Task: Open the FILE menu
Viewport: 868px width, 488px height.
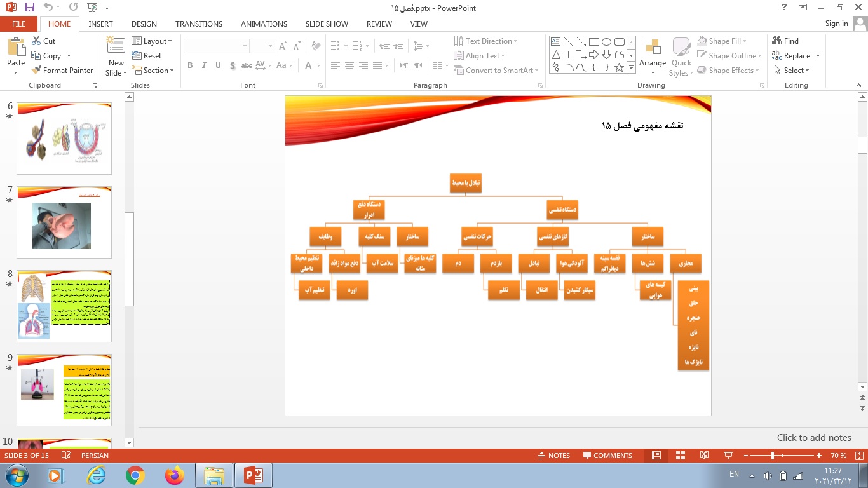Action: coord(19,24)
